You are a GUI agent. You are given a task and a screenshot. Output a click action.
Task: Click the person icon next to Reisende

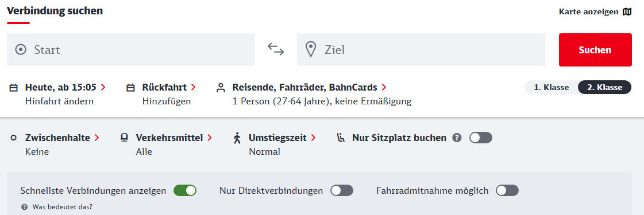coord(221,88)
